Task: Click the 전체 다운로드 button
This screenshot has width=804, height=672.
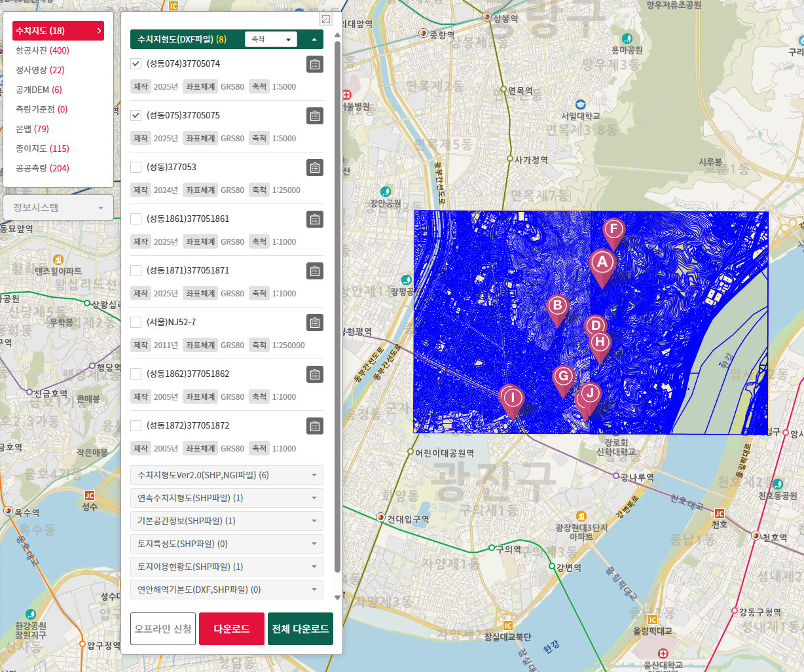Action: [x=301, y=629]
